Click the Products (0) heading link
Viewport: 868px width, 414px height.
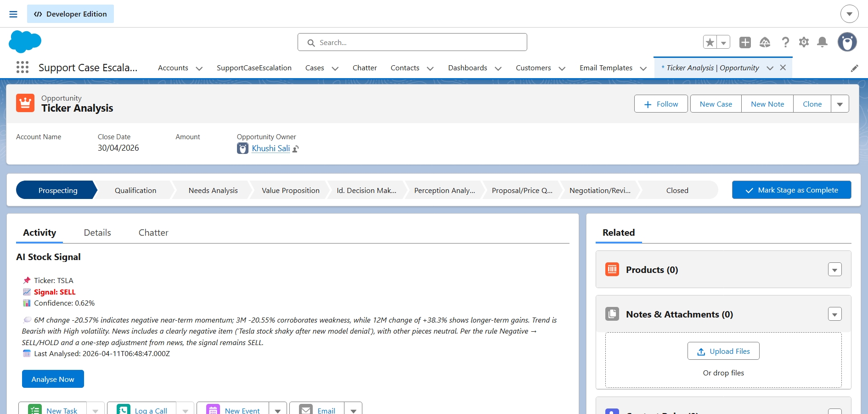(652, 270)
